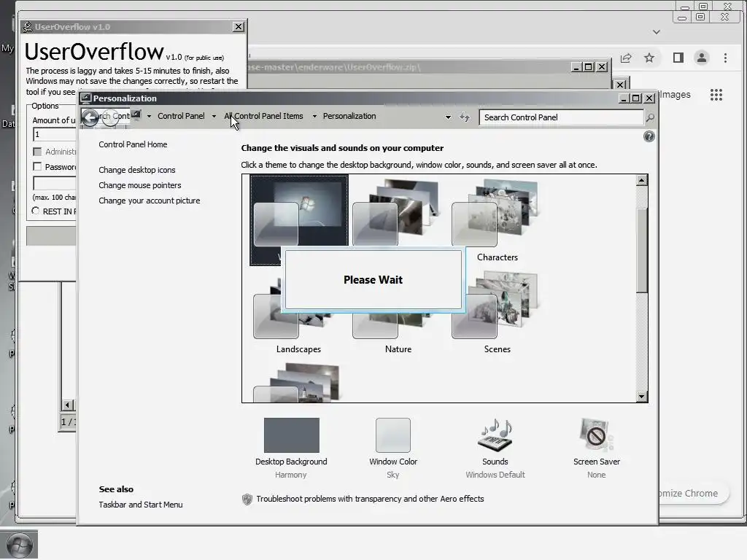
Task: Open Desktop Background Harmony swatch
Action: click(291, 435)
